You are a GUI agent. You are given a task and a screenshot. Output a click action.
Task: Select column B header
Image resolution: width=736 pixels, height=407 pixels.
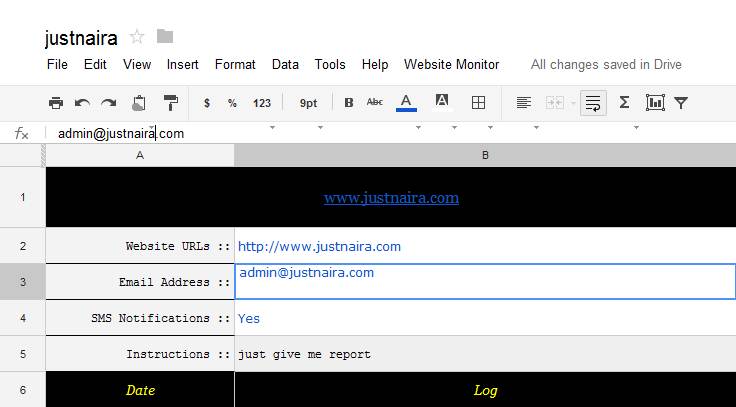coord(485,155)
